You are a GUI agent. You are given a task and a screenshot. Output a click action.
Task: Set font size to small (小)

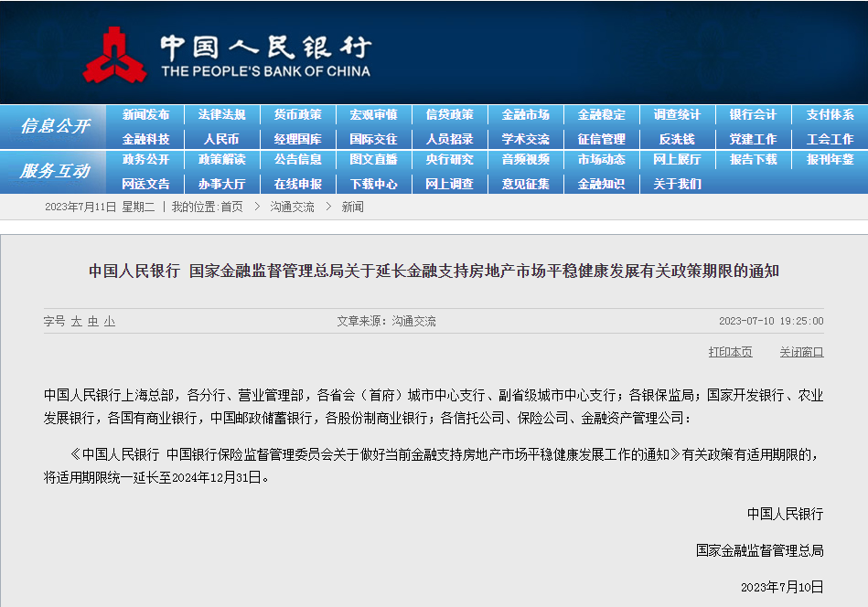110,322
